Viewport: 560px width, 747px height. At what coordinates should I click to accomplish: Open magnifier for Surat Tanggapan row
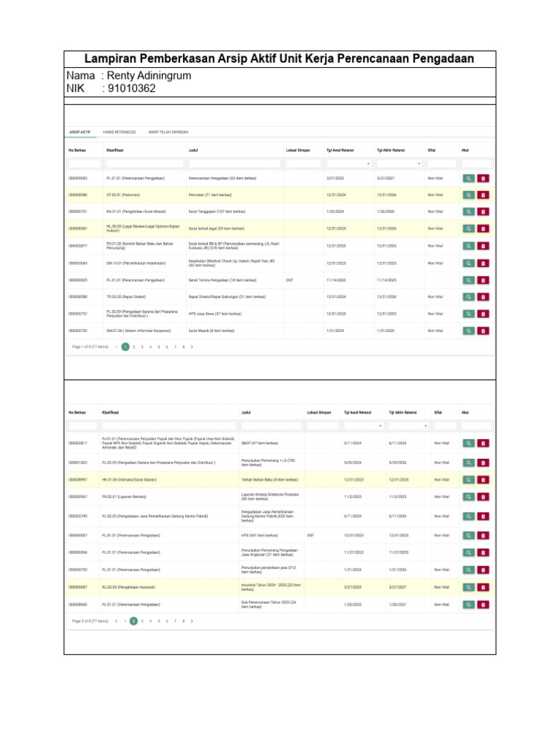[x=468, y=212]
